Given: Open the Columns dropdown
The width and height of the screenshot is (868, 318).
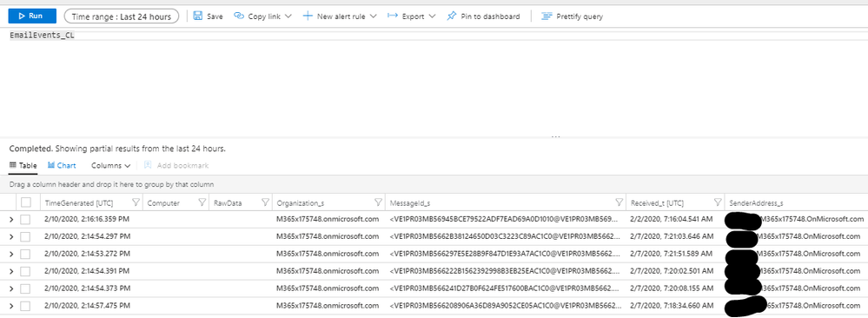Looking at the screenshot, I should (110, 165).
